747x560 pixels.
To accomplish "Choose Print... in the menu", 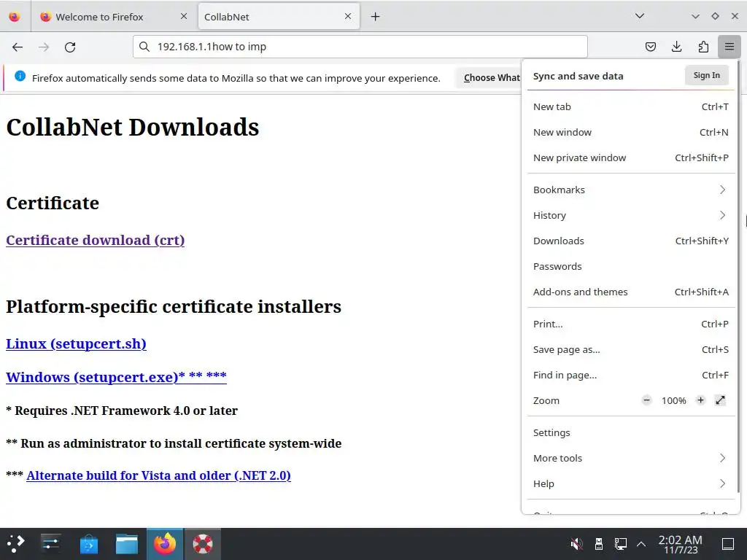I will (x=631, y=324).
